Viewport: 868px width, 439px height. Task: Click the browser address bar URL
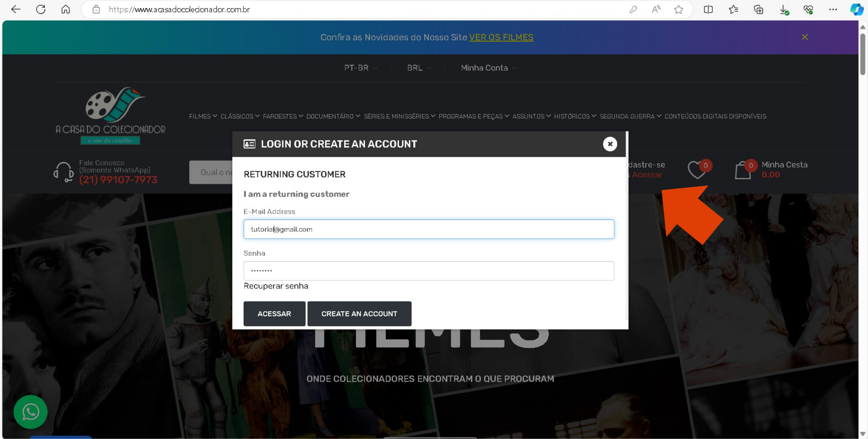[x=179, y=9]
